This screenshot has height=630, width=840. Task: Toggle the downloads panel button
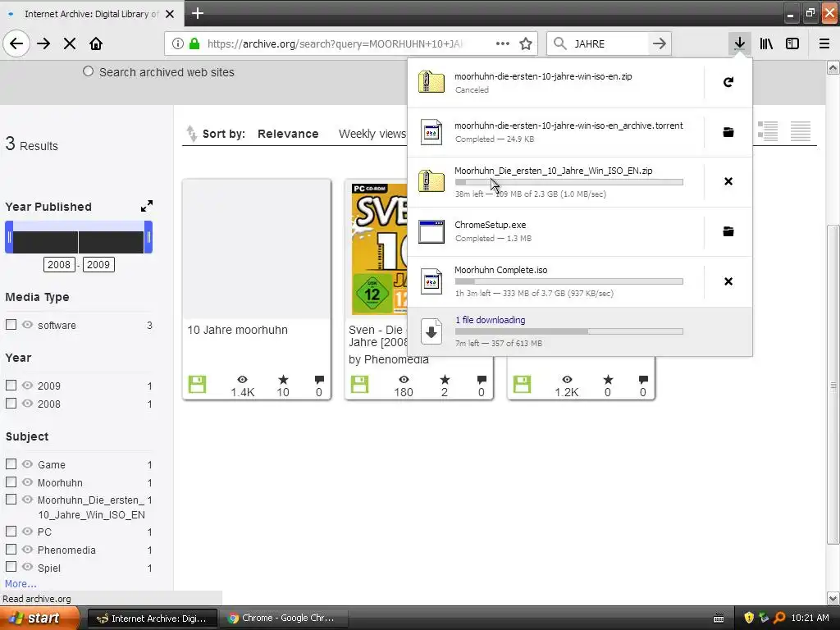[x=739, y=43]
